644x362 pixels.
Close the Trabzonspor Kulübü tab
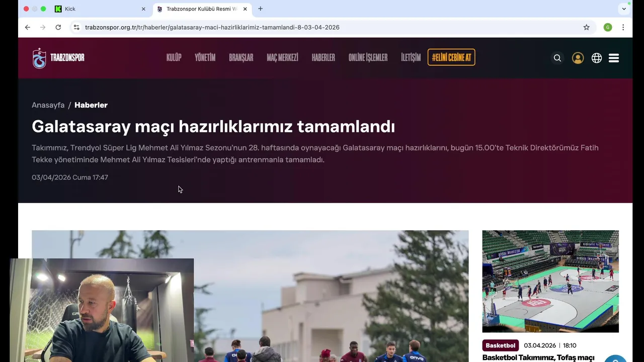pyautogui.click(x=245, y=9)
